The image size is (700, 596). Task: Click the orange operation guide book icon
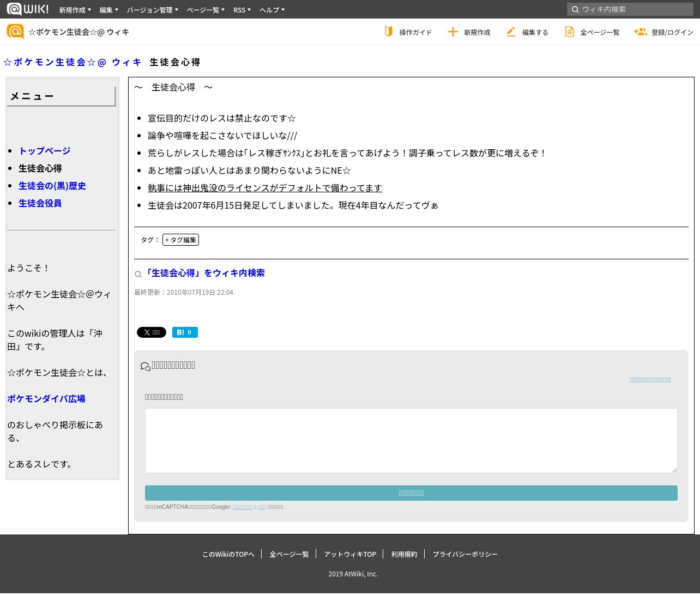point(389,32)
